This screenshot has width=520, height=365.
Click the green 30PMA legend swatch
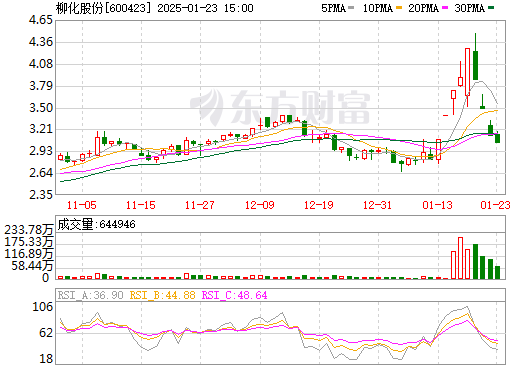coord(491,7)
